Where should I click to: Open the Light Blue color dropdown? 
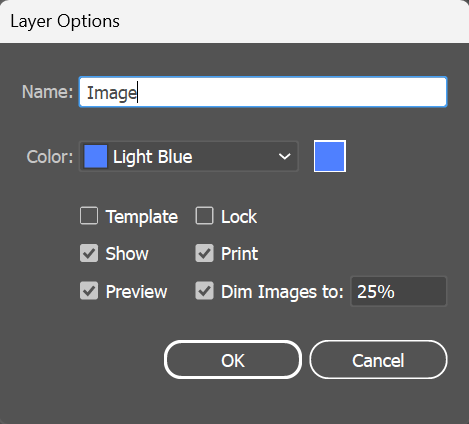pos(189,156)
